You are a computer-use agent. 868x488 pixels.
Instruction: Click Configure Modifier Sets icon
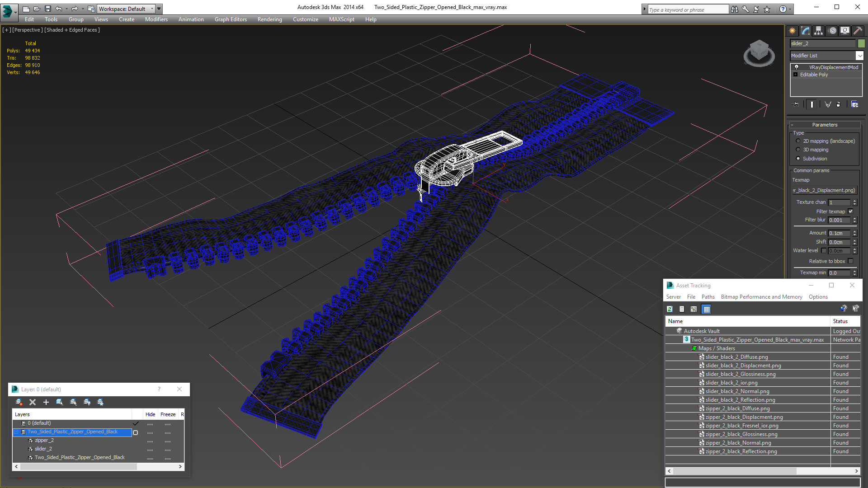[x=854, y=104]
